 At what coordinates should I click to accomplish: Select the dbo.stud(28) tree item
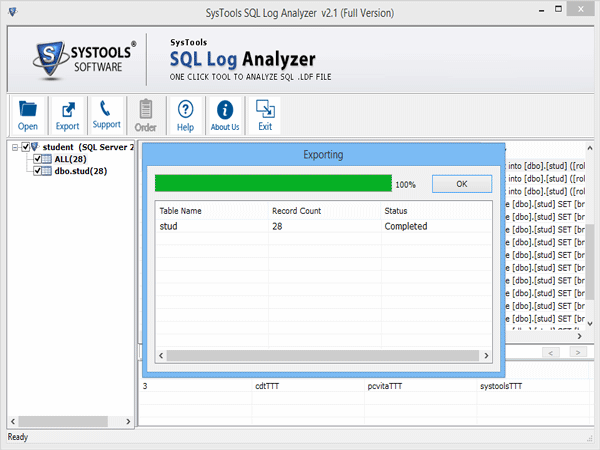tap(81, 171)
